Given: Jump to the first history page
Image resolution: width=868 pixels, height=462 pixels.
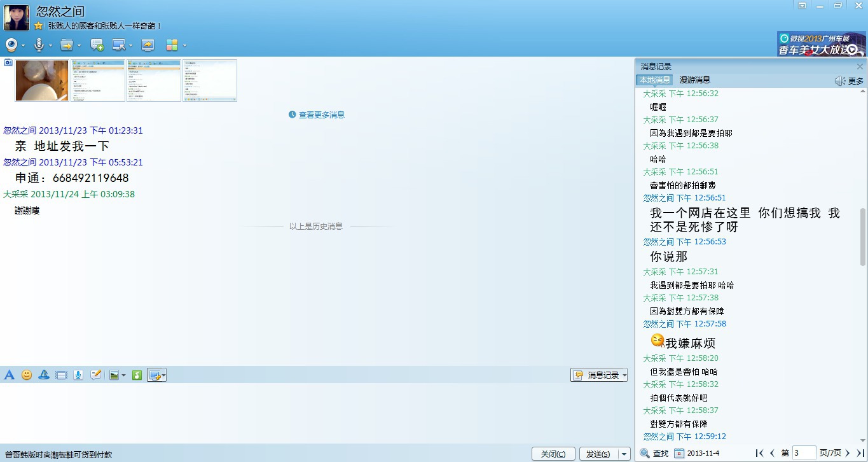Looking at the screenshot, I should click(x=759, y=453).
